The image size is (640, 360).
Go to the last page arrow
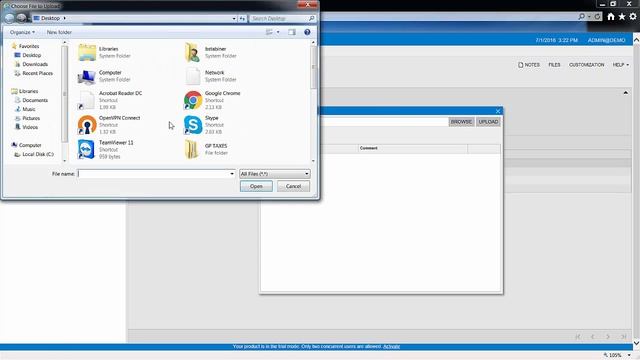tap(623, 337)
